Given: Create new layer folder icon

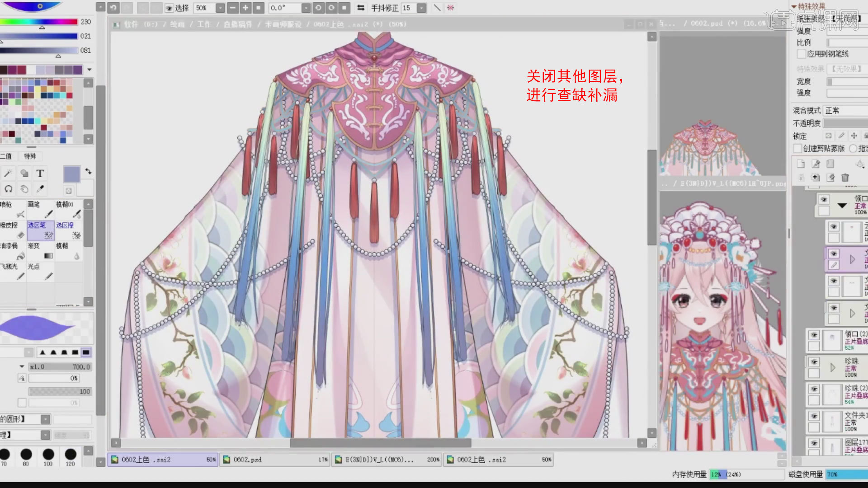Looking at the screenshot, I should coord(830,164).
